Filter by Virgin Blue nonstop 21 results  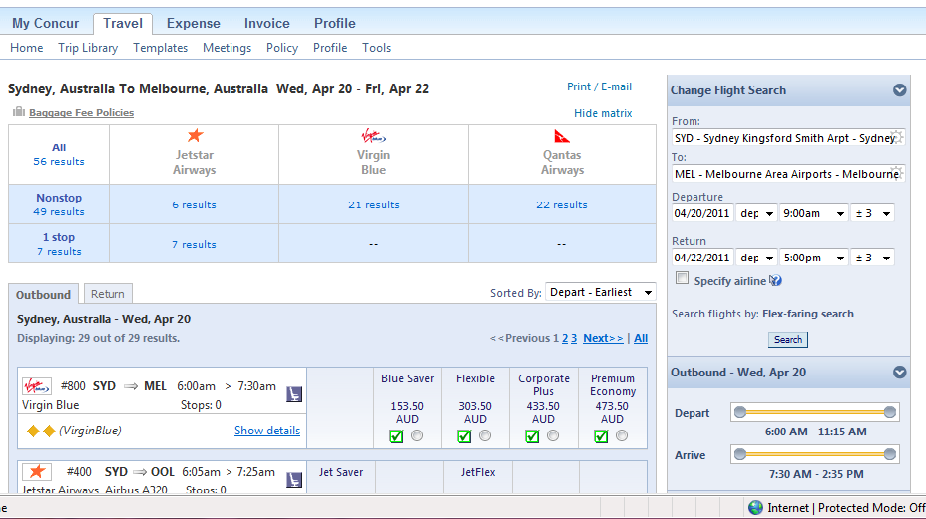pyautogui.click(x=374, y=205)
